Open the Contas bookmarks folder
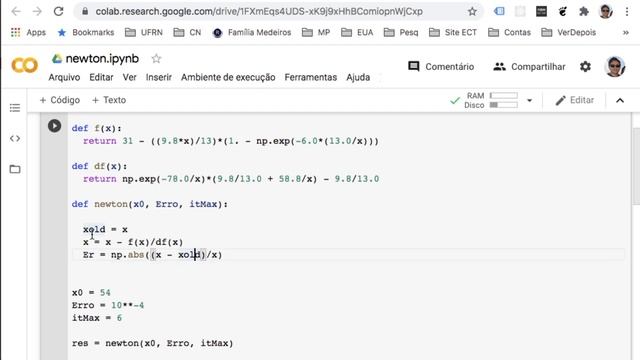Viewport: 640px width, 360px height. [x=509, y=32]
